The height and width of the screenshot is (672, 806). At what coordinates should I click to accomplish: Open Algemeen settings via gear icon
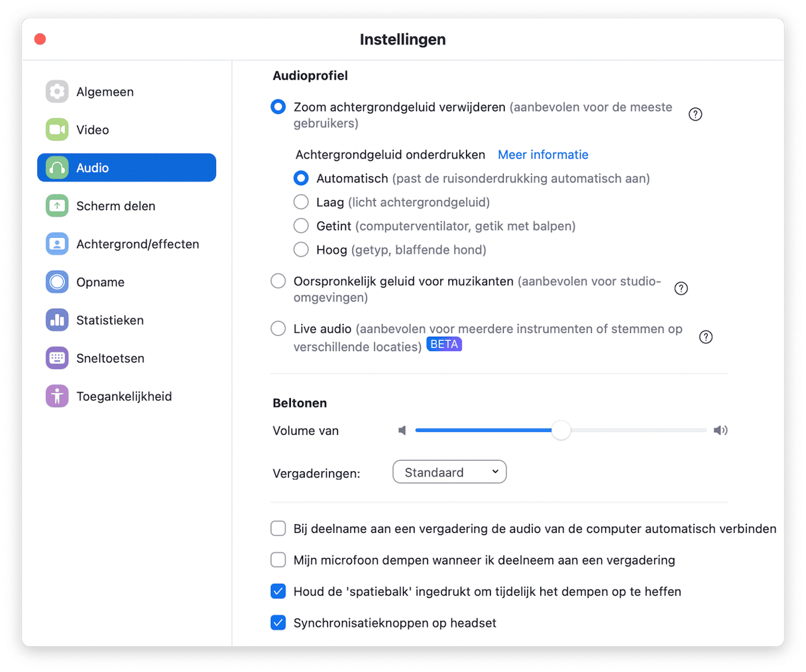(x=57, y=91)
